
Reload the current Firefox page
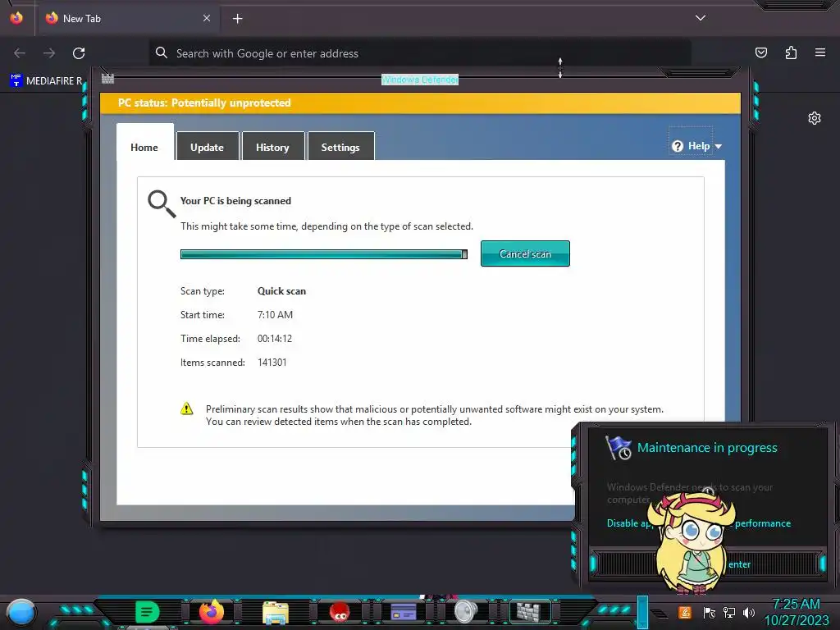pos(79,53)
